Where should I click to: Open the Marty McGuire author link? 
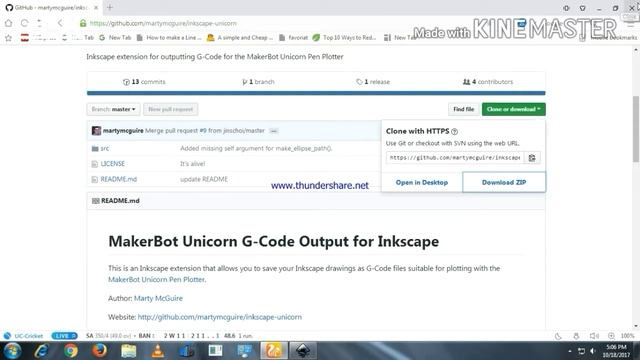(x=158, y=298)
